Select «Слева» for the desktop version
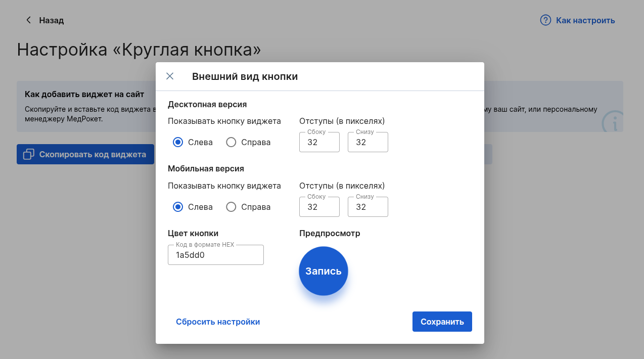Screen dimensions: 644x359 pyautogui.click(x=178, y=142)
